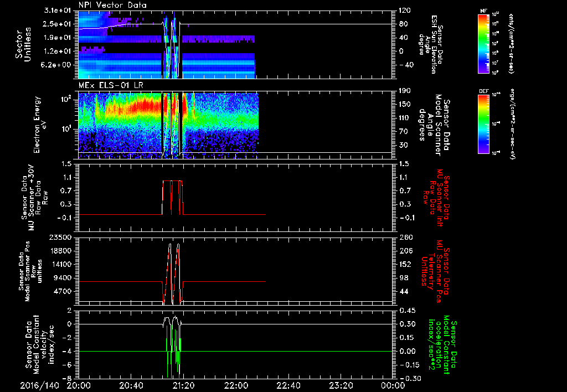Click the red MU Scanner Init Raw Data label

[436, 197]
